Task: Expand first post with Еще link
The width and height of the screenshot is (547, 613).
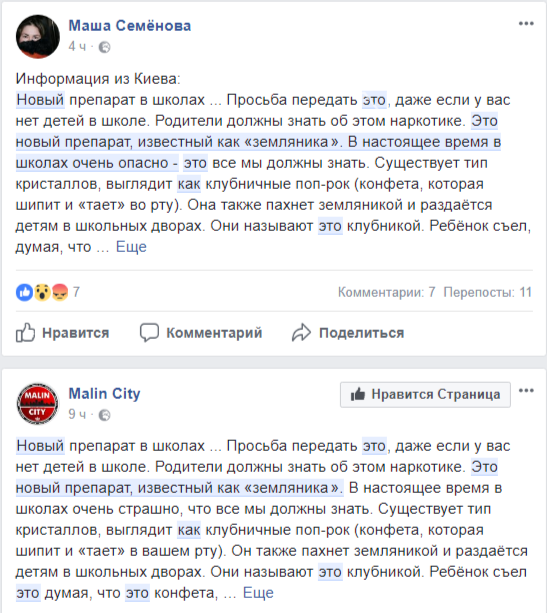Action: pos(131,247)
